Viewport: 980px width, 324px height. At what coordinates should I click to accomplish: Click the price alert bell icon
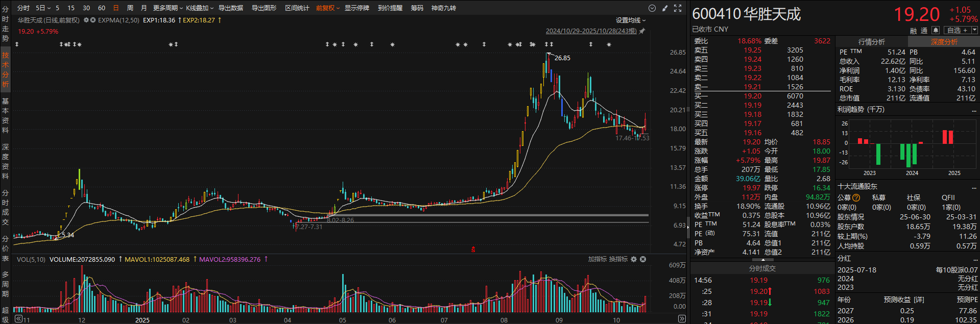pos(936,30)
